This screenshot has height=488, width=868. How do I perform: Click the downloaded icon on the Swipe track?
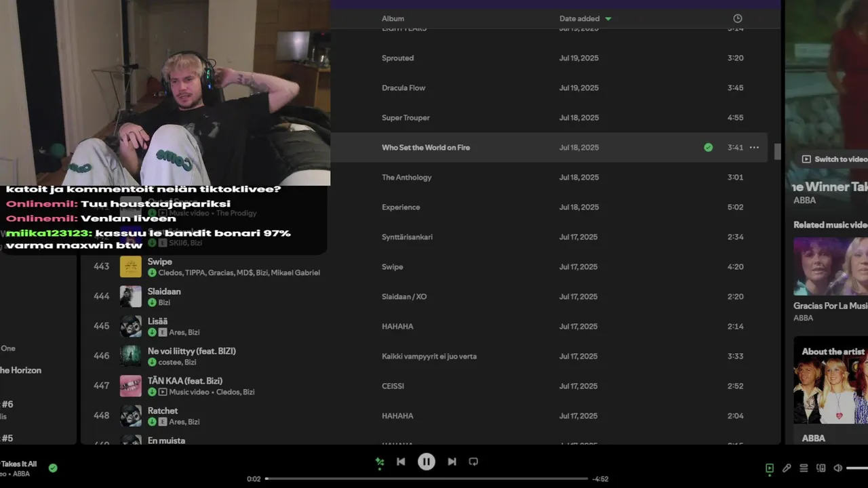tap(152, 272)
